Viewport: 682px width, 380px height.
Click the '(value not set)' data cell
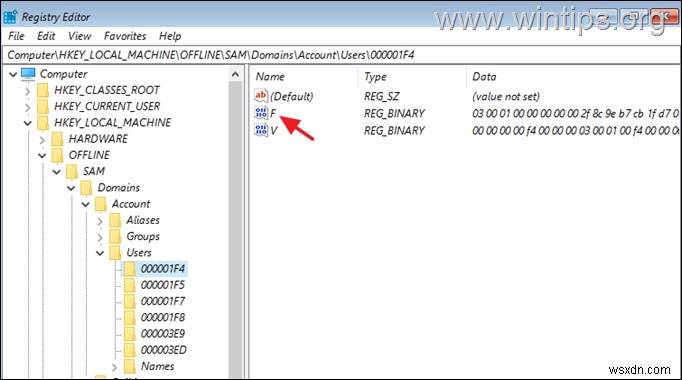(506, 97)
